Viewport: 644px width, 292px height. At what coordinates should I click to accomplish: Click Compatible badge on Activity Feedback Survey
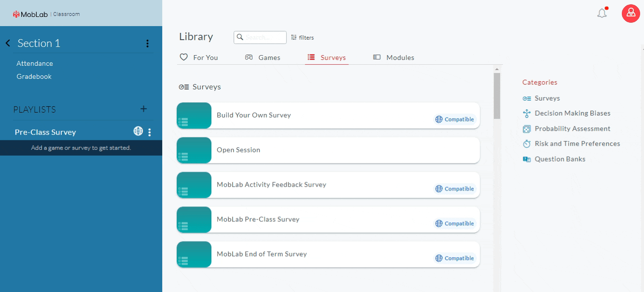click(455, 189)
